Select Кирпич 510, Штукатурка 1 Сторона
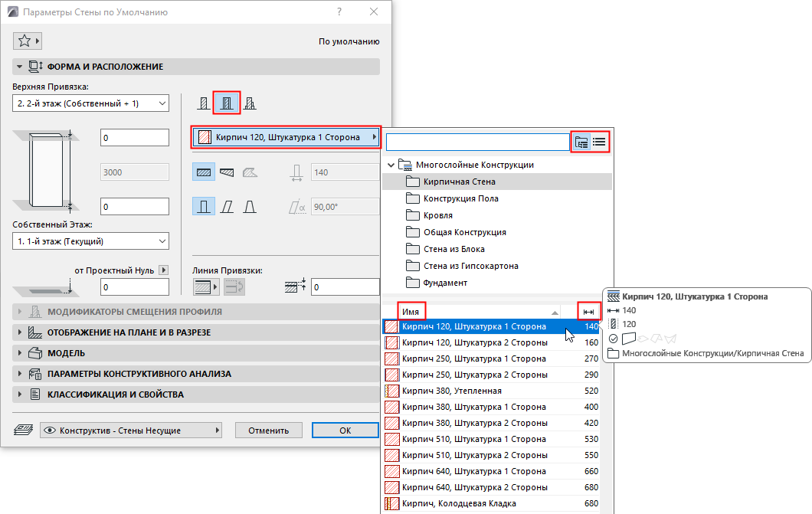The width and height of the screenshot is (812, 514). (491, 439)
